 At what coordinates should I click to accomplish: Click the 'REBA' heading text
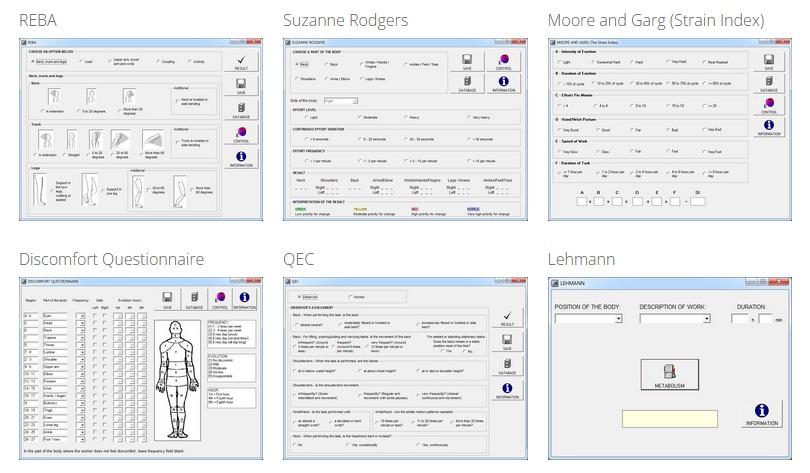38,20
